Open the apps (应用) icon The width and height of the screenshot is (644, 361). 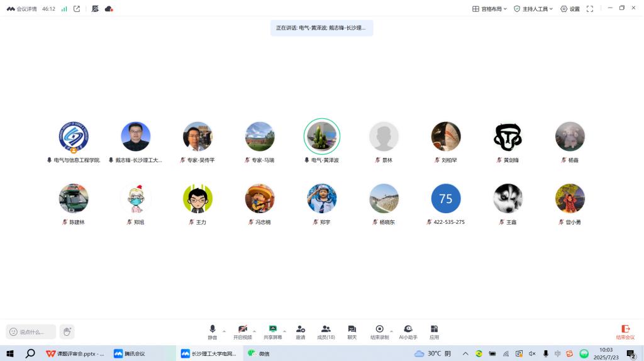[434, 331]
